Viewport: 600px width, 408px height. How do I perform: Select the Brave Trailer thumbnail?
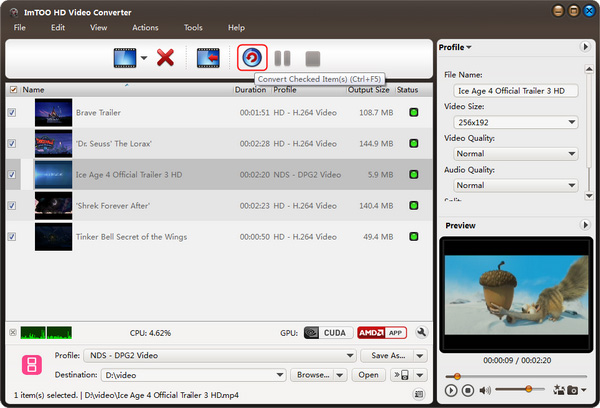click(x=54, y=113)
